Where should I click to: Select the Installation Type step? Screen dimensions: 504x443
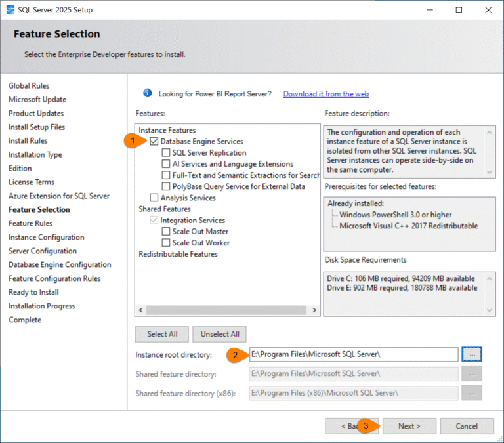point(35,155)
